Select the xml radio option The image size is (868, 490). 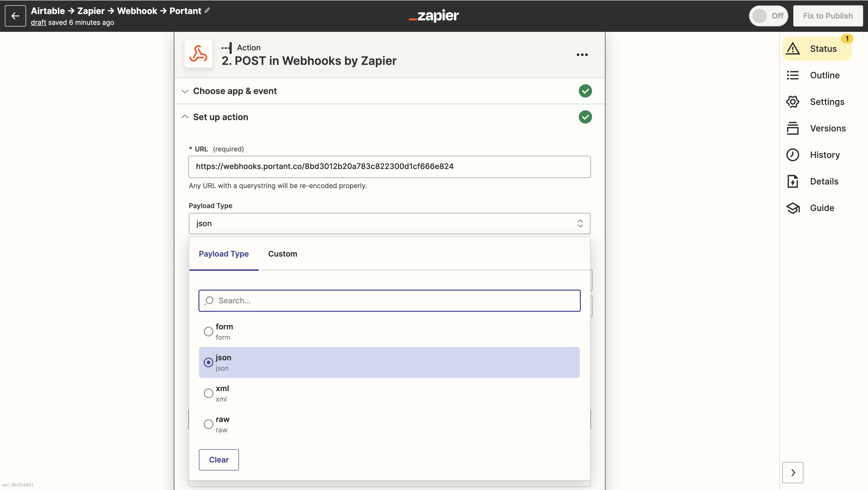click(208, 393)
